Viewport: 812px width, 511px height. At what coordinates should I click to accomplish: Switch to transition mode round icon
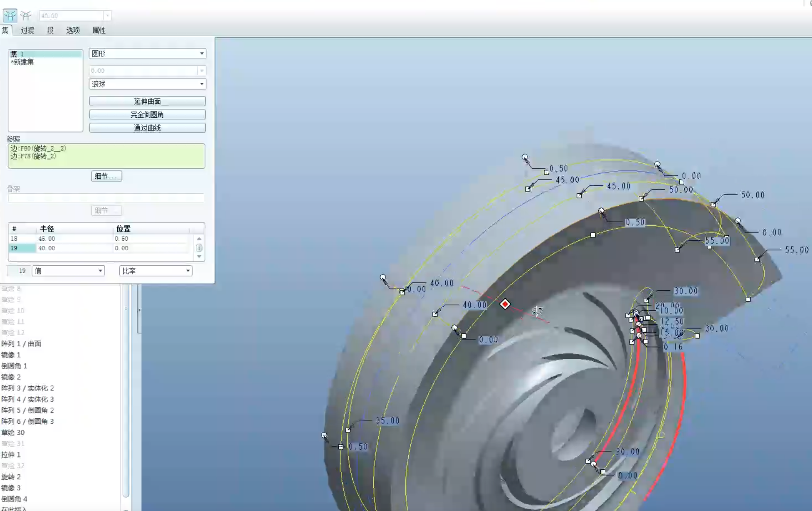[26, 16]
